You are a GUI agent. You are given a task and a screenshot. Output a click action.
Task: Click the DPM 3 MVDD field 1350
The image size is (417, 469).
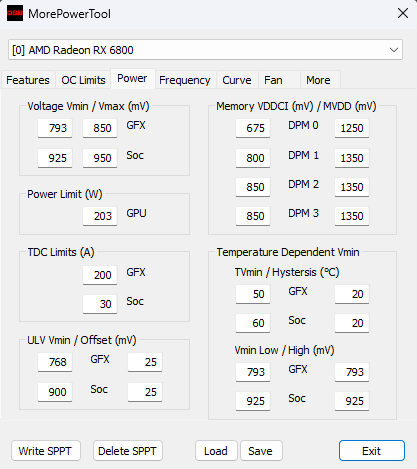pyautogui.click(x=352, y=216)
